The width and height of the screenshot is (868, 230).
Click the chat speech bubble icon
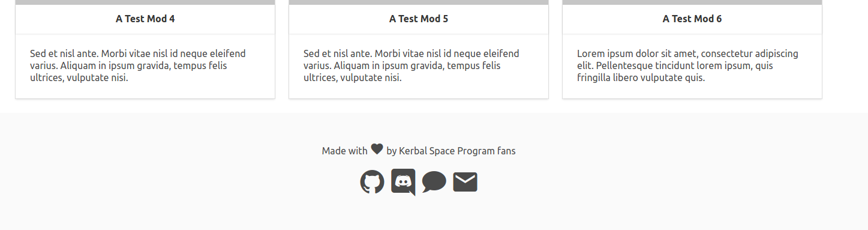coord(434,182)
